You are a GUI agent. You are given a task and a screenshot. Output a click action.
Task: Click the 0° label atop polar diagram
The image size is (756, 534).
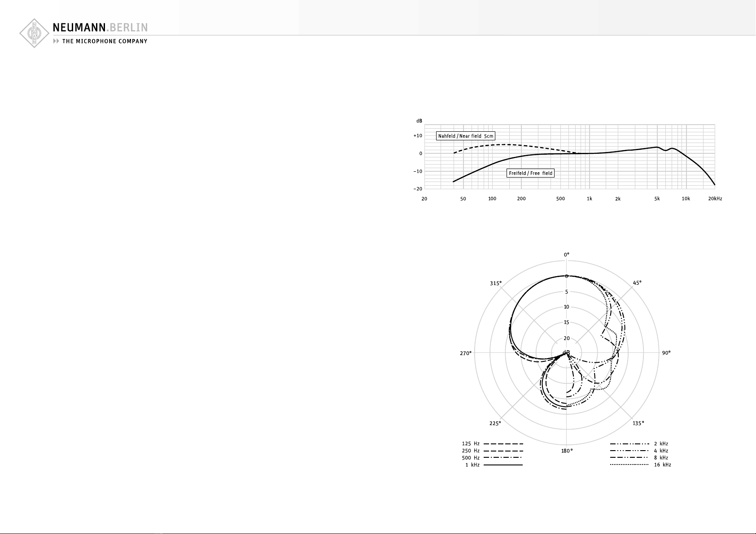click(567, 254)
